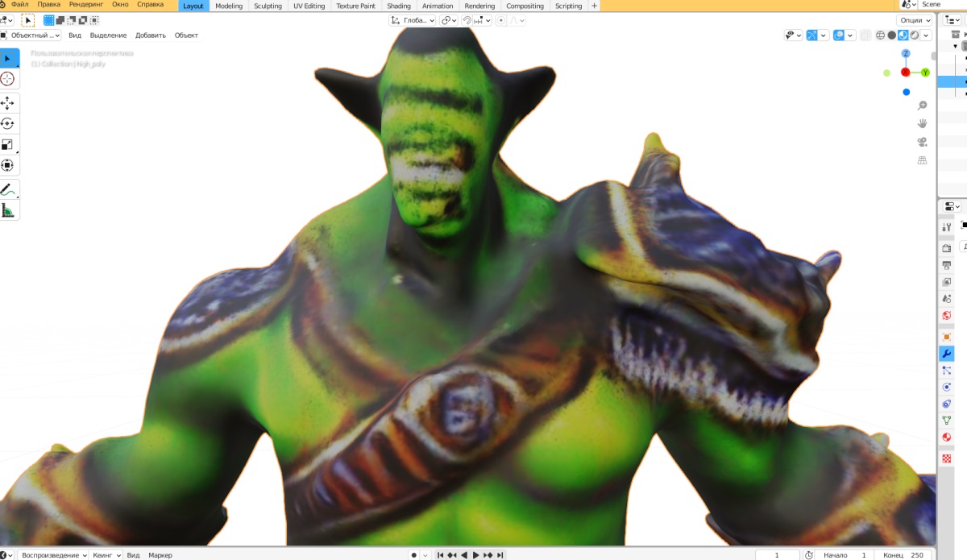967x560 pixels.
Task: Open the Рендеринг menu
Action: [x=86, y=5]
